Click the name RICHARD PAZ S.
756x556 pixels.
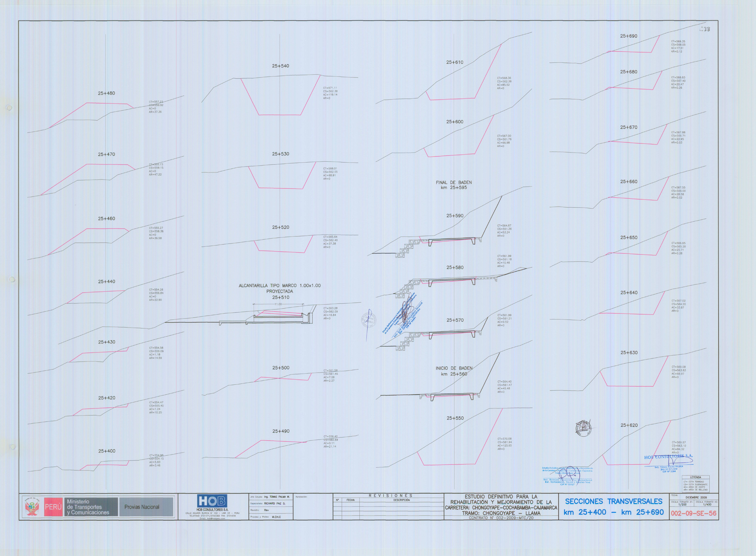[275, 503]
